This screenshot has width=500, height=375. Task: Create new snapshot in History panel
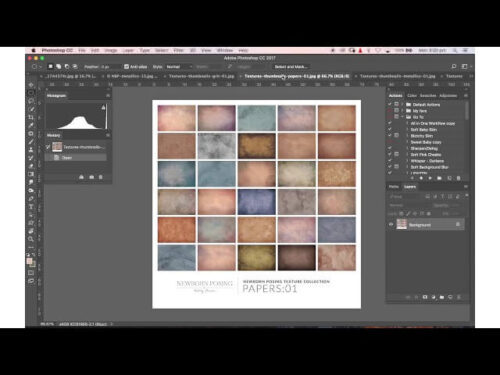91,177
